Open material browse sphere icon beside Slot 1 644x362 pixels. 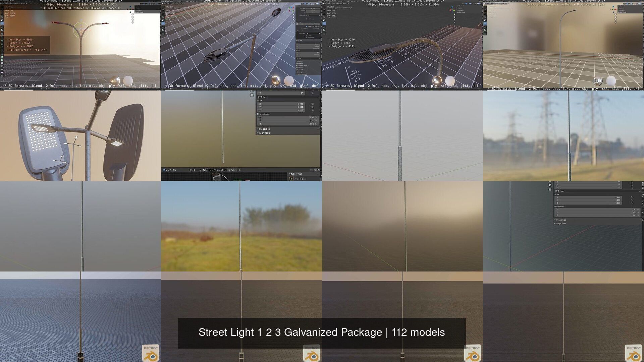pyautogui.click(x=205, y=170)
